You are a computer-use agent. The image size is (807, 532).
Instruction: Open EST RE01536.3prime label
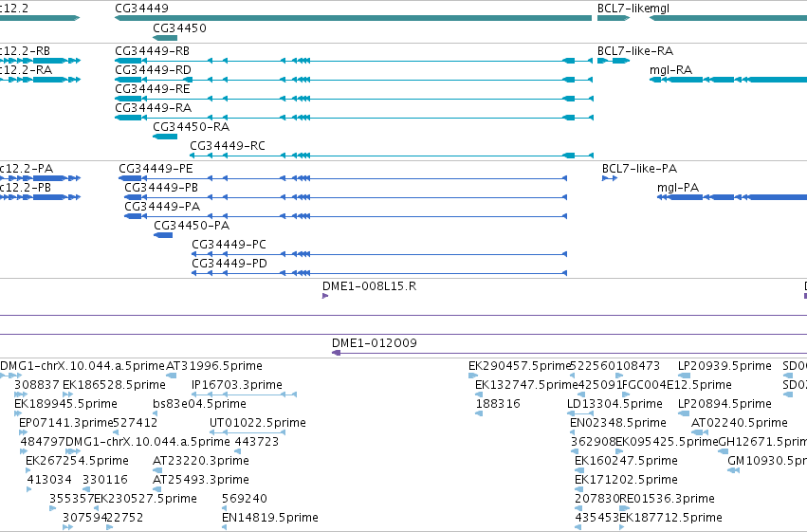(667, 499)
